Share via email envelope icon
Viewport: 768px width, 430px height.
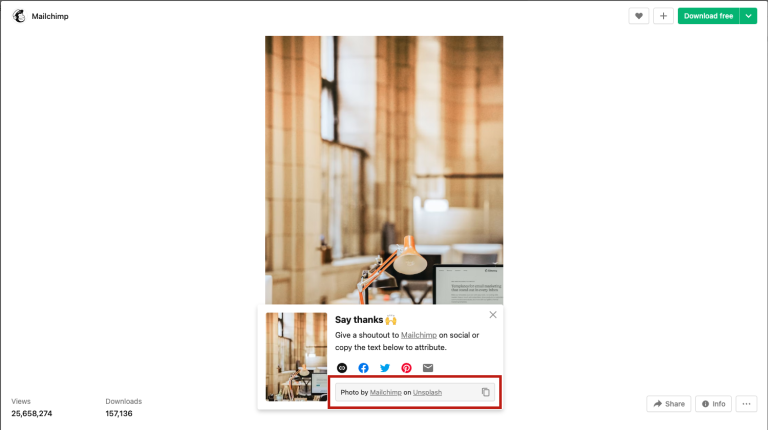click(428, 368)
